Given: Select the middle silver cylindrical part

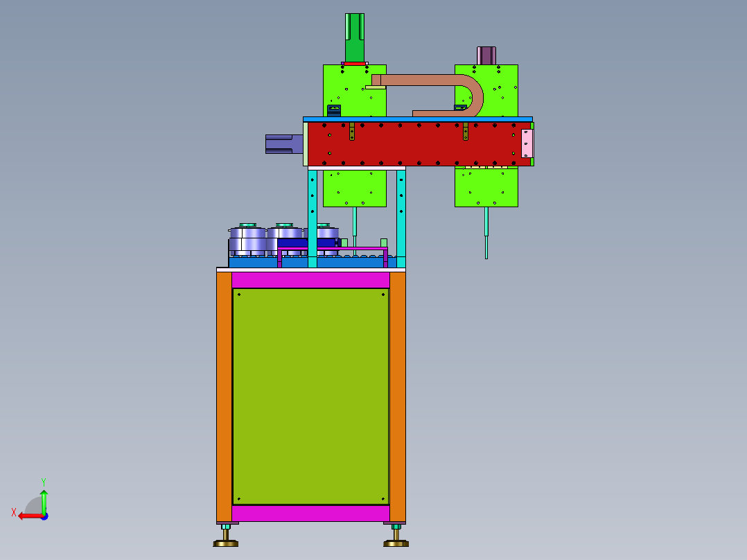Looking at the screenshot, I should (284, 234).
